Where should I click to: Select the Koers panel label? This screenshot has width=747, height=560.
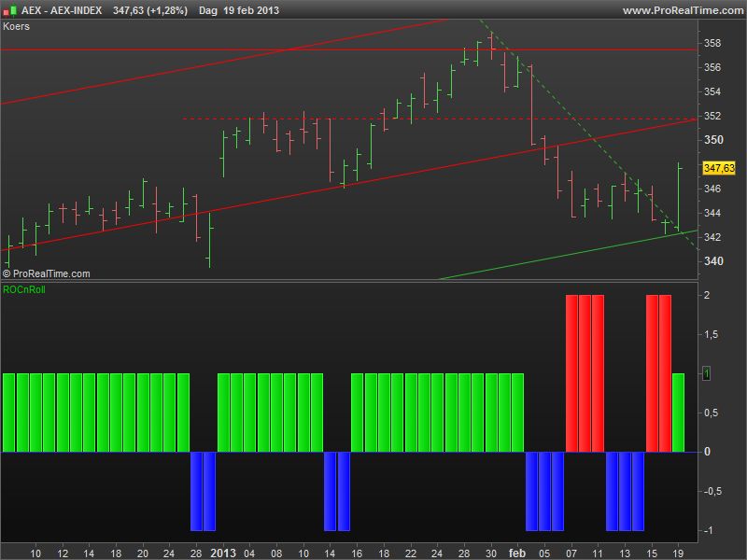pos(17,26)
